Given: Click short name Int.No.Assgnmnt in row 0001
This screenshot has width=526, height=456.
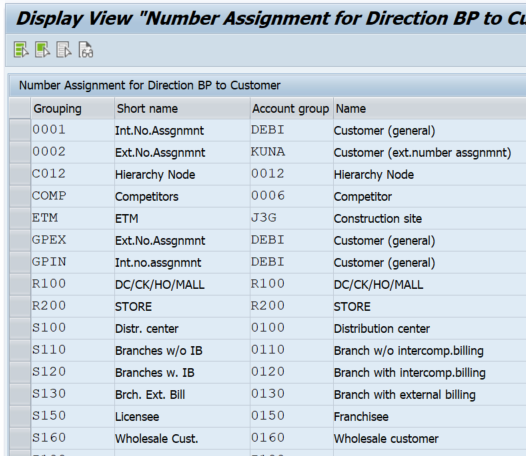Looking at the screenshot, I should [182, 130].
